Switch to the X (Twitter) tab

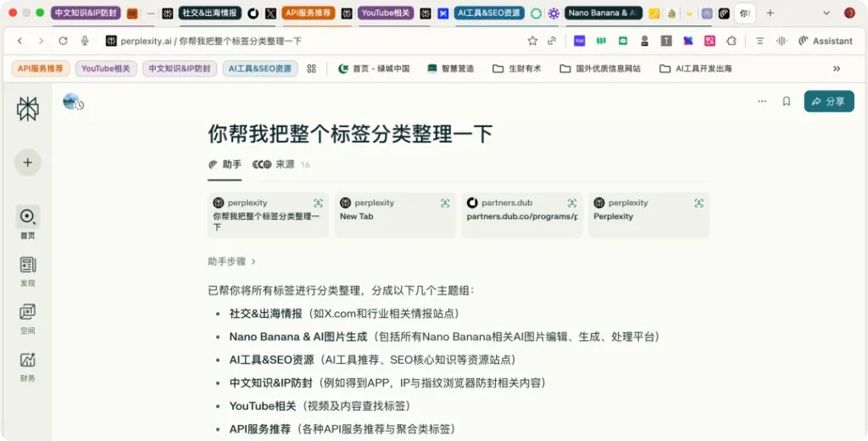click(270, 14)
